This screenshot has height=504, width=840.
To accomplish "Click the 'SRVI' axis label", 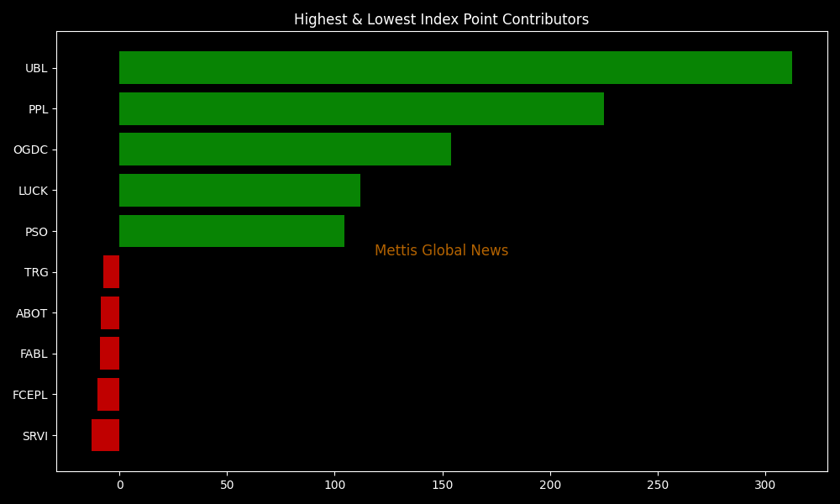I will (35, 437).
